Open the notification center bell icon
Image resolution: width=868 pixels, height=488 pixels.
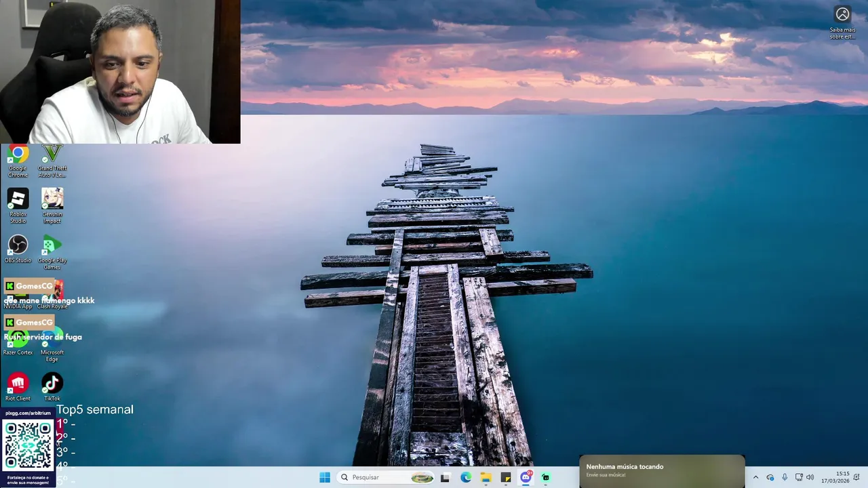point(856,477)
